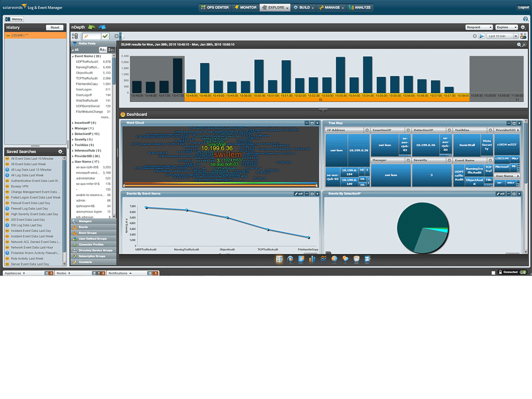Click the help question mark icon
This screenshot has height=399, width=532.
point(526,19)
